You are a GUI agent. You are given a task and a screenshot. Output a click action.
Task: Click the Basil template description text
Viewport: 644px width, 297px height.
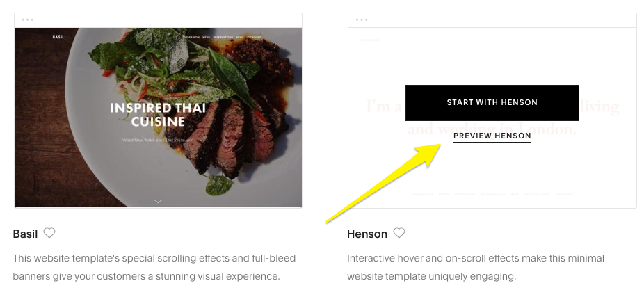click(x=154, y=267)
